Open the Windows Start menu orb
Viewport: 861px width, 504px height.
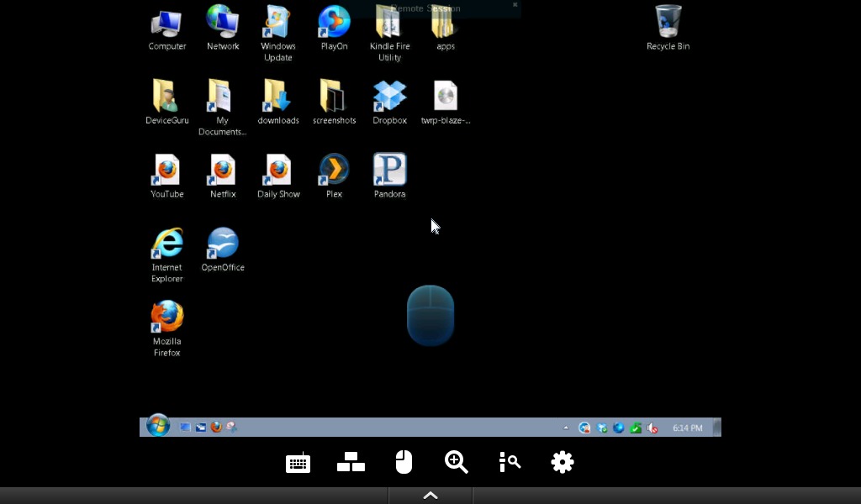tap(157, 426)
